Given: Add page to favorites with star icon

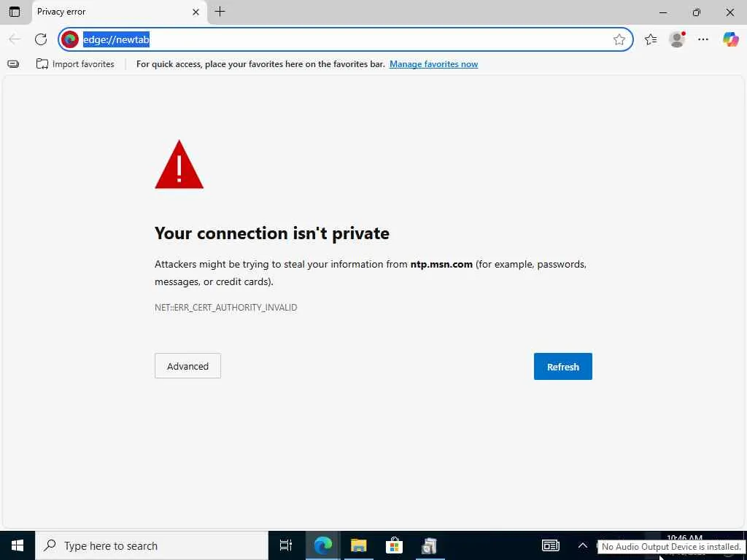Looking at the screenshot, I should click(x=619, y=39).
